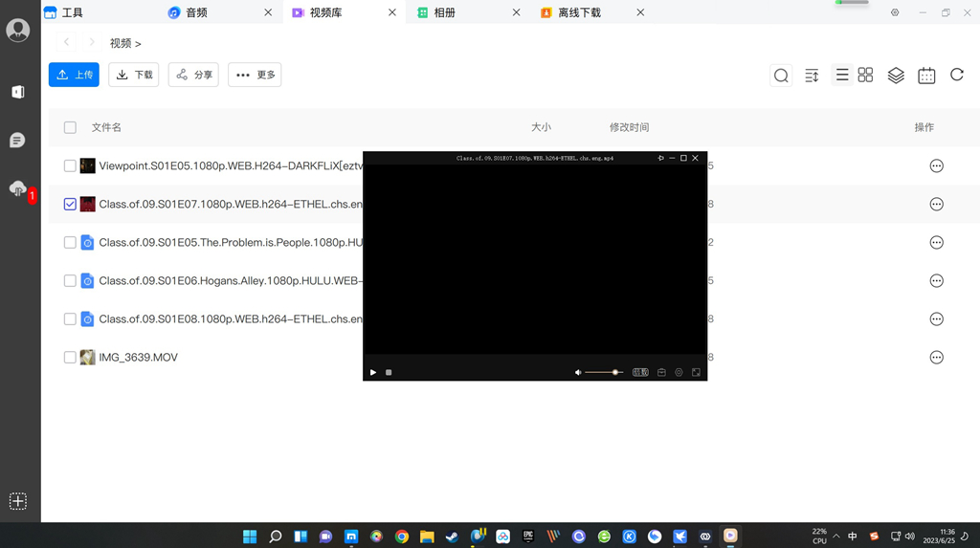Open more actions for Viewpoint.S01E05 row
The image size is (980, 548).
(x=936, y=165)
